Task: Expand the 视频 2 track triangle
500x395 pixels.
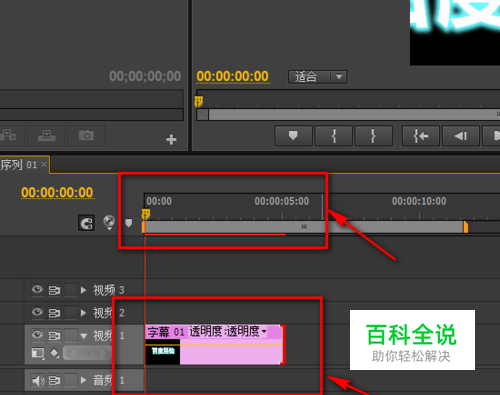Action: point(83,313)
